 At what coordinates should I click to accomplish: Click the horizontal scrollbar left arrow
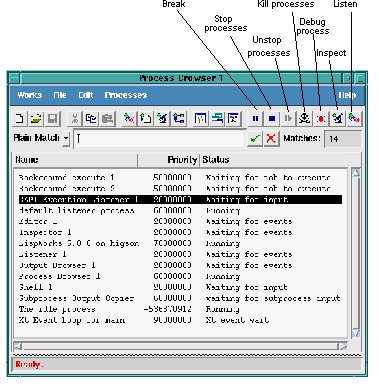coord(18,346)
